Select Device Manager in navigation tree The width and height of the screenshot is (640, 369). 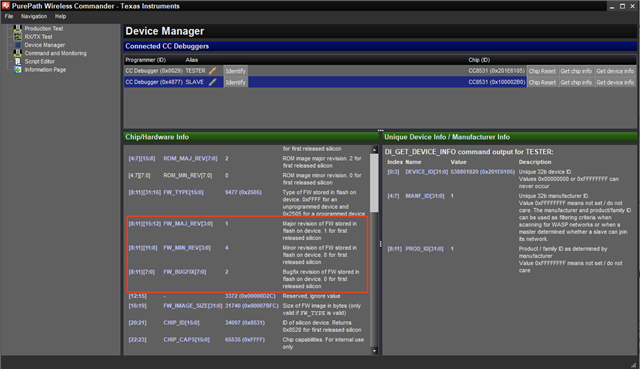(x=44, y=45)
